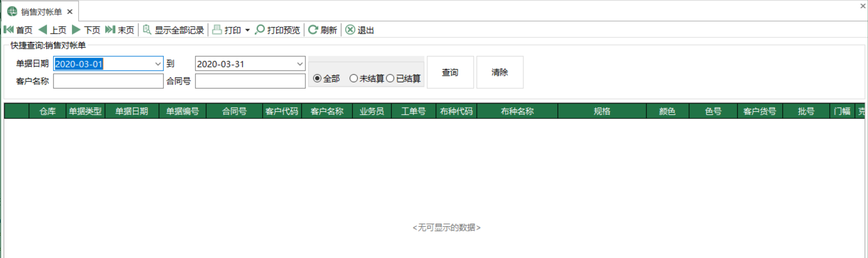Open the end date dropdown 2020-03-31

pos(300,64)
